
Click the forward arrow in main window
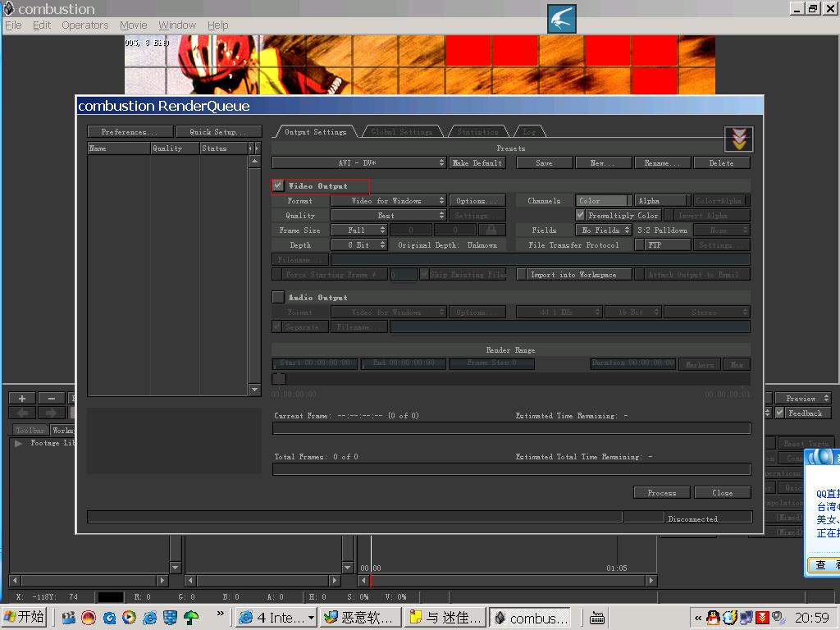pyautogui.click(x=52, y=413)
